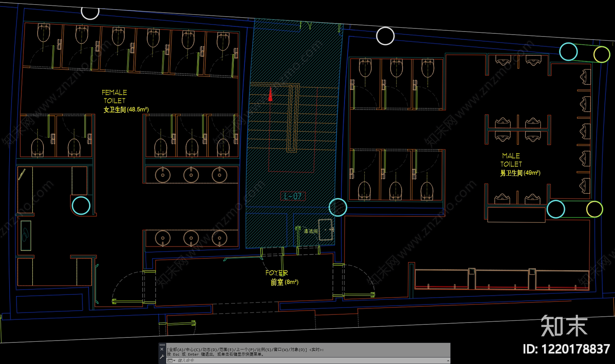Choose the 全部(A) zoom option
This screenshot has width=615, height=364.
(x=176, y=349)
